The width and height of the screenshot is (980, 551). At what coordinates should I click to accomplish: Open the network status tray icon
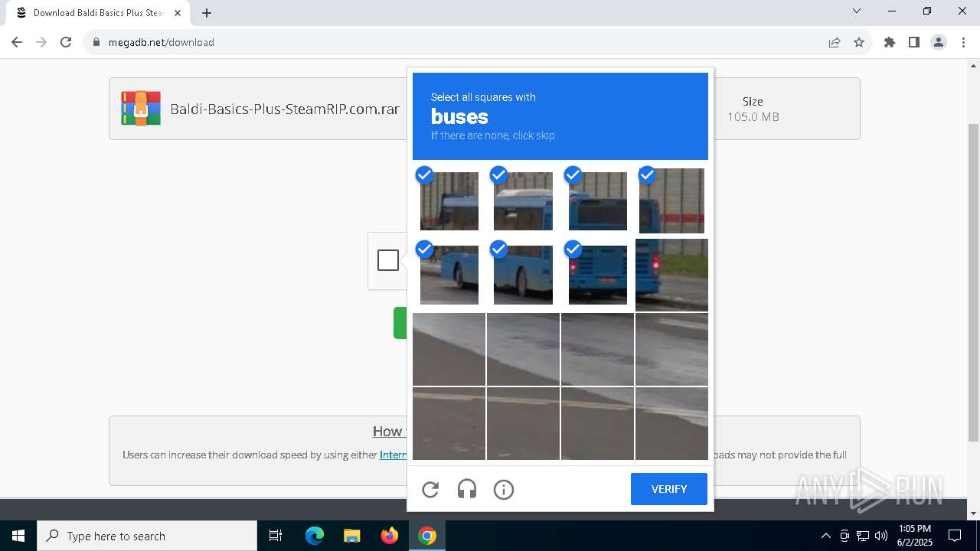863,536
